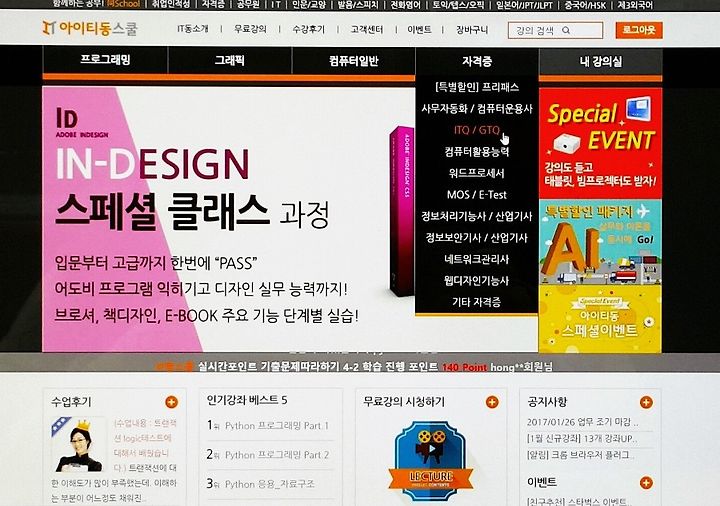Open IT동소개 menu
Image resolution: width=720 pixels, height=506 pixels.
(x=193, y=29)
